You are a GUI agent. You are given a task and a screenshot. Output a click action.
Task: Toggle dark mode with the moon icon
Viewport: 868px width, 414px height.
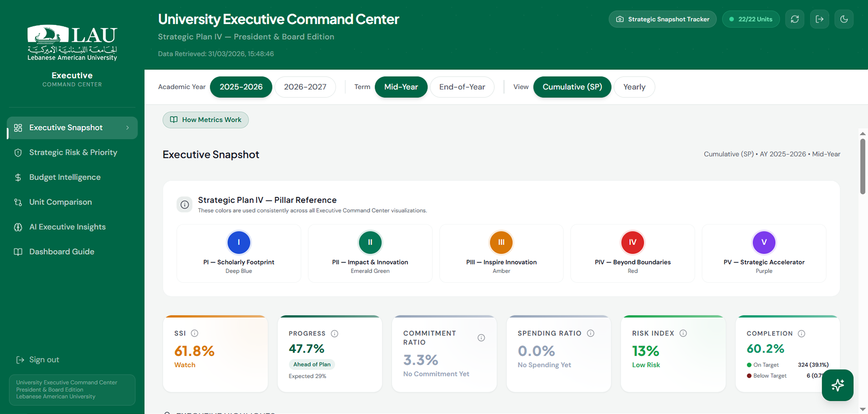click(844, 19)
